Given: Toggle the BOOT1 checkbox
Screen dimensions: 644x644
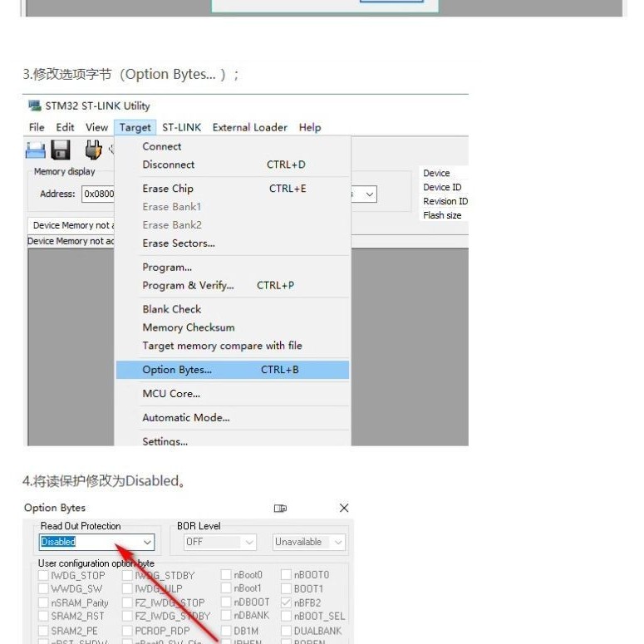Looking at the screenshot, I should point(286,588).
